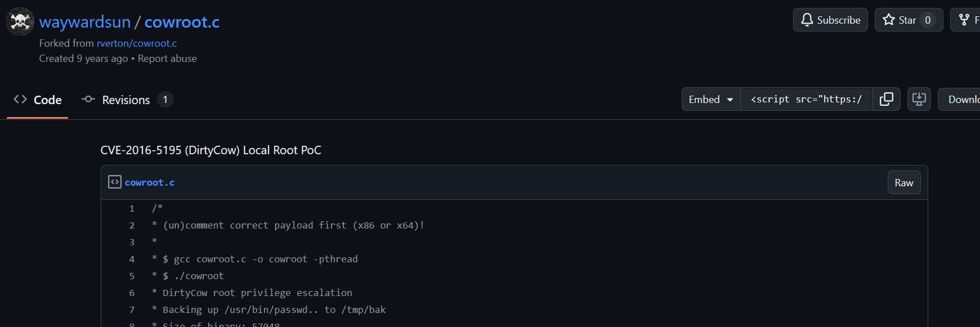
Task: Open the waywardsun profile link
Action: [x=85, y=22]
